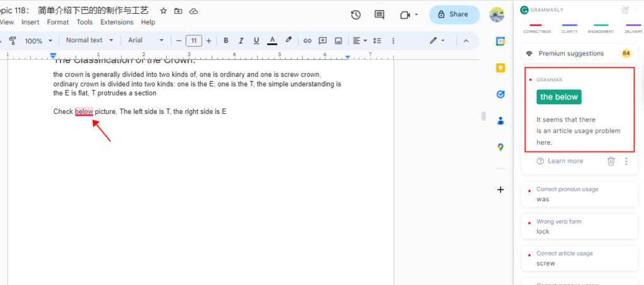Open the Tools menu
This screenshot has width=644, height=285.
tap(85, 22)
